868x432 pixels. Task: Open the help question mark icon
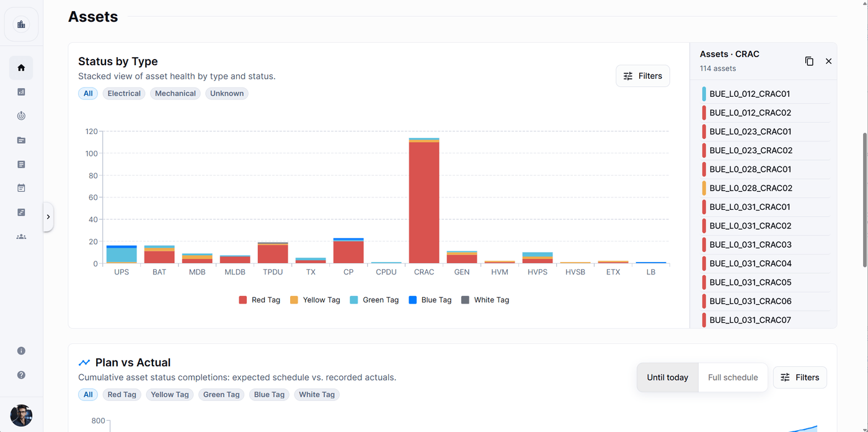[x=21, y=375]
